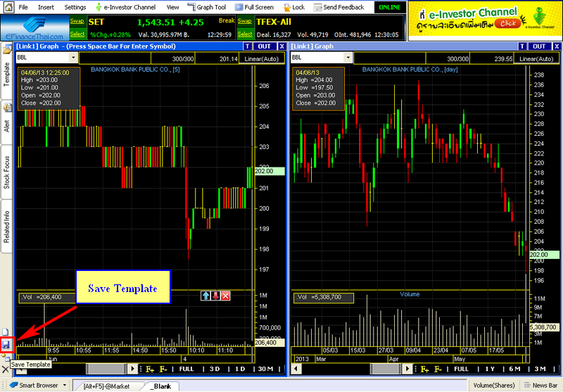Toggle the News Bar
563x392 pixels.
pyautogui.click(x=540, y=385)
